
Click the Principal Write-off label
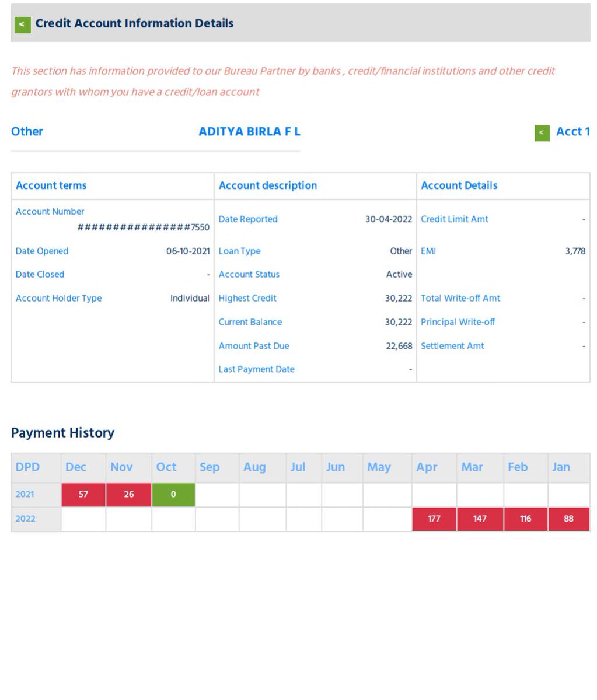click(458, 322)
